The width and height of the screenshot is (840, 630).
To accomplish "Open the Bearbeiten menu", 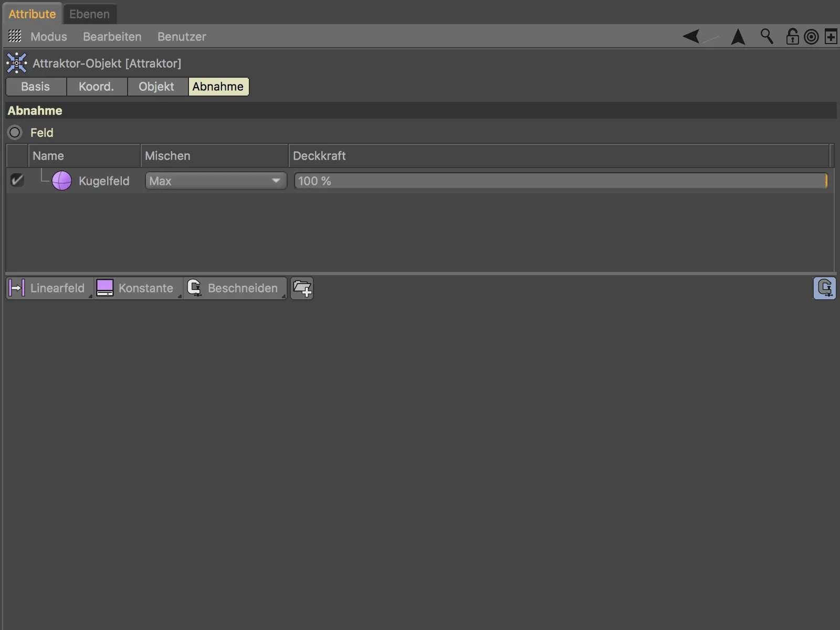I will [112, 37].
